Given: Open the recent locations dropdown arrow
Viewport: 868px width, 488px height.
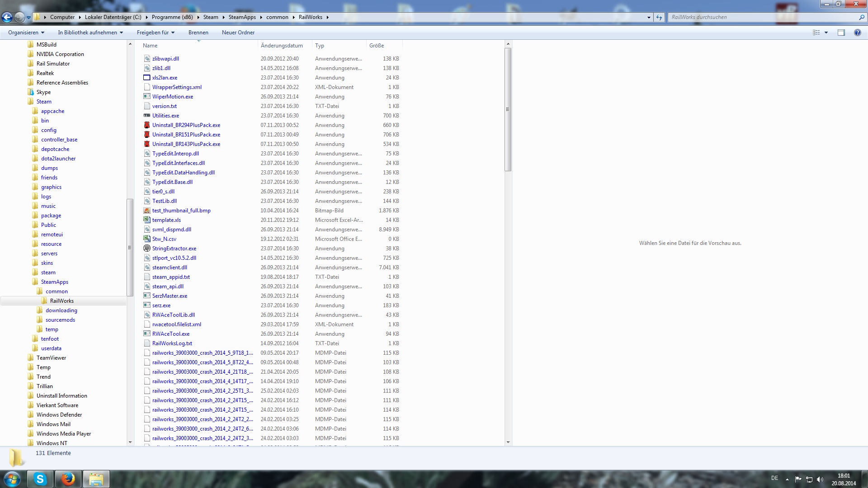Looking at the screenshot, I should pos(28,18).
